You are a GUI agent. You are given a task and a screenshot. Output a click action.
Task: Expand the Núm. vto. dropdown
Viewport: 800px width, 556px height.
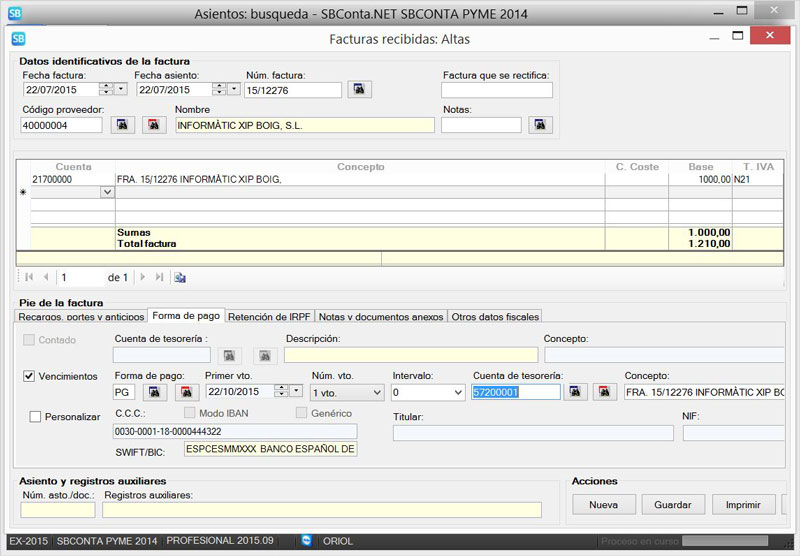(x=375, y=392)
